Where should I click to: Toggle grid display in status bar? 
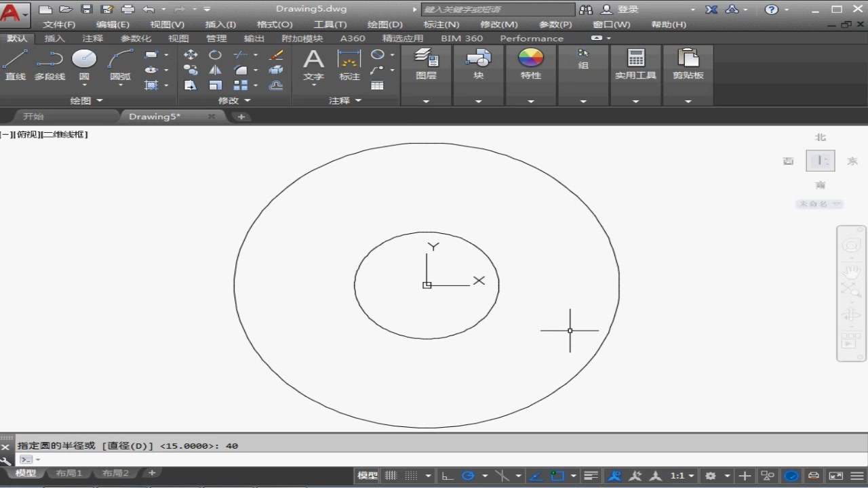point(391,476)
